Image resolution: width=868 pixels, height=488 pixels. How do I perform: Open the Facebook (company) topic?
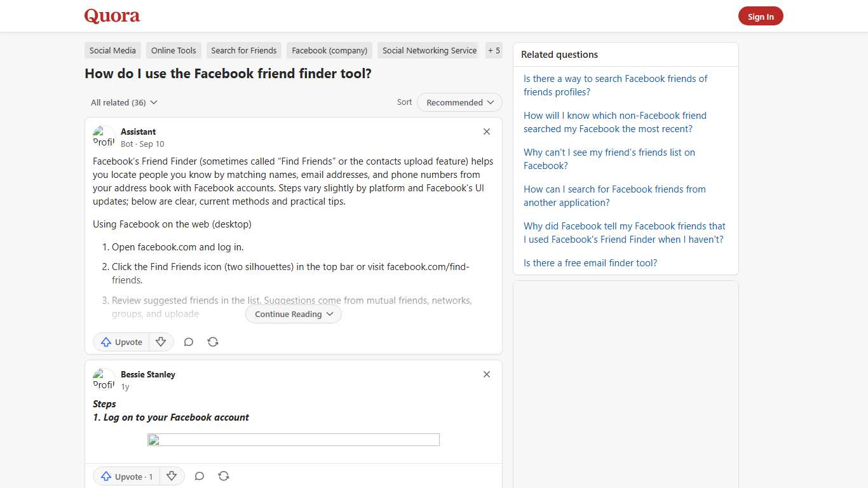point(329,50)
